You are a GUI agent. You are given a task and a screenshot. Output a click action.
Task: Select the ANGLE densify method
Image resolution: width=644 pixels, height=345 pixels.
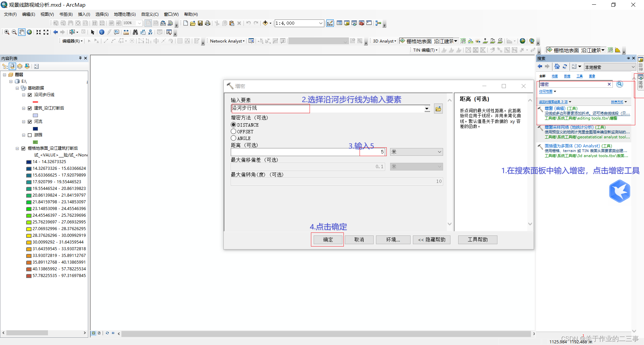pyautogui.click(x=233, y=138)
